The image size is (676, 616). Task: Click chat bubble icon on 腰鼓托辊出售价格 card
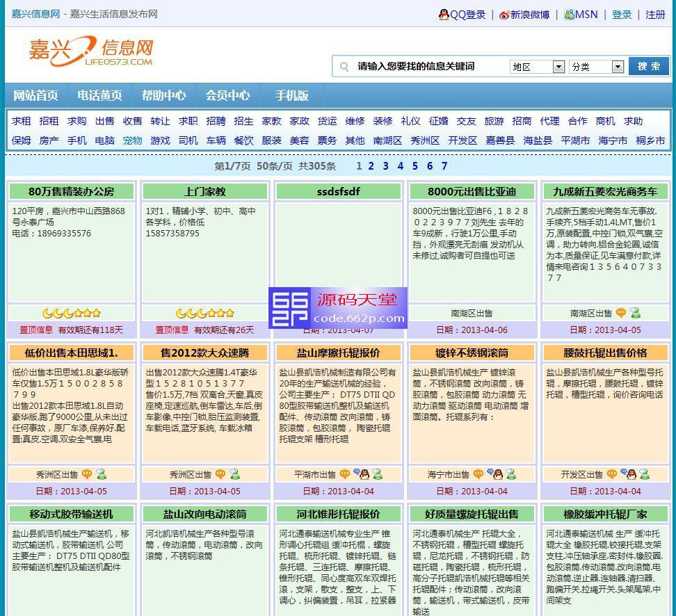click(612, 474)
